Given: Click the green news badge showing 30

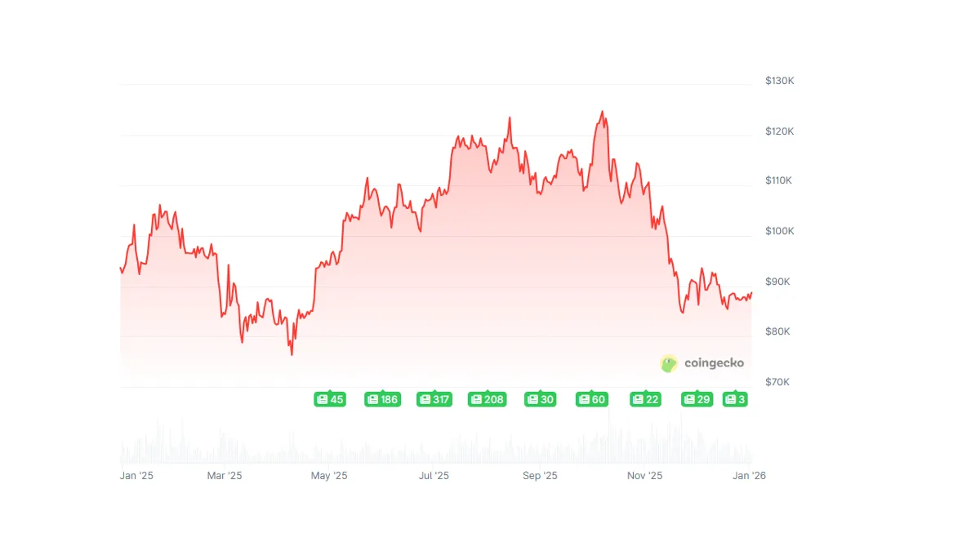Looking at the screenshot, I should [x=540, y=399].
